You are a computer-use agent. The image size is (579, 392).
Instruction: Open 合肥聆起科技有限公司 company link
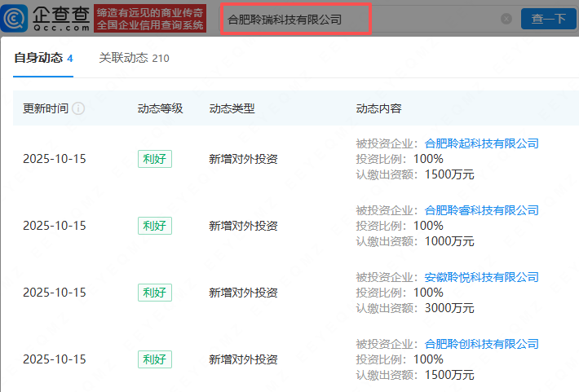(482, 143)
